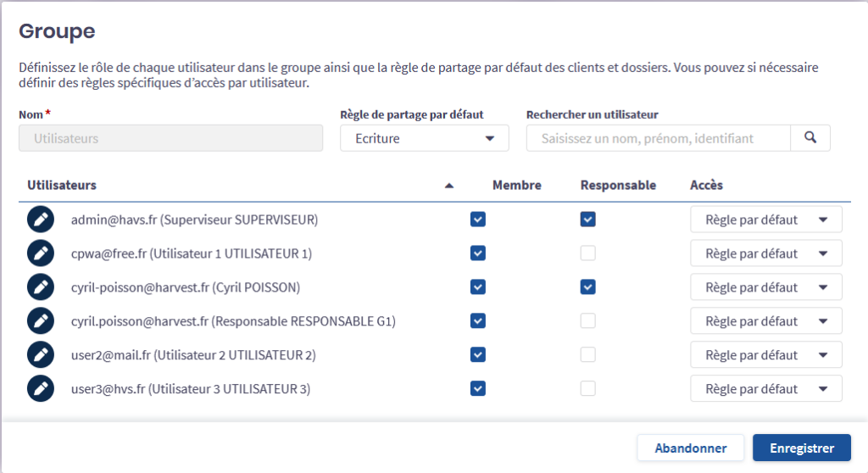Toggle Membre checkbox for user3@hvs.fr
The height and width of the screenshot is (473, 868).
(x=478, y=389)
